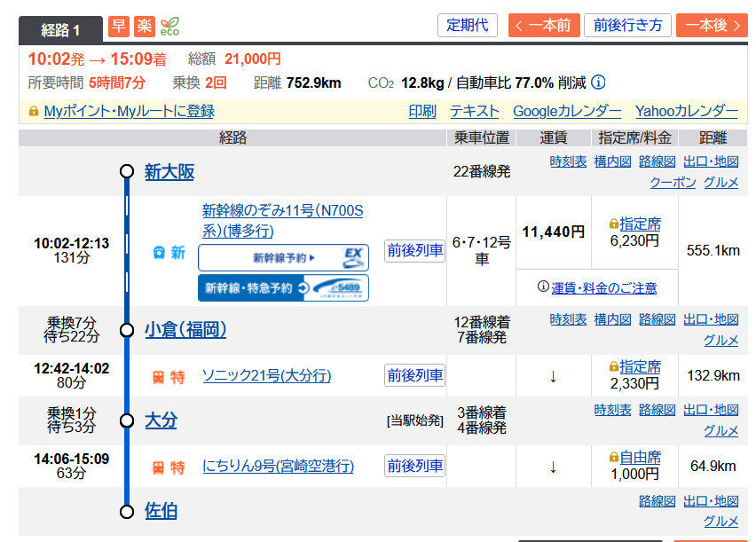Screen dimensions: 756x542
Task: Open 前後列車 for ソニック21号
Action: tap(414, 375)
